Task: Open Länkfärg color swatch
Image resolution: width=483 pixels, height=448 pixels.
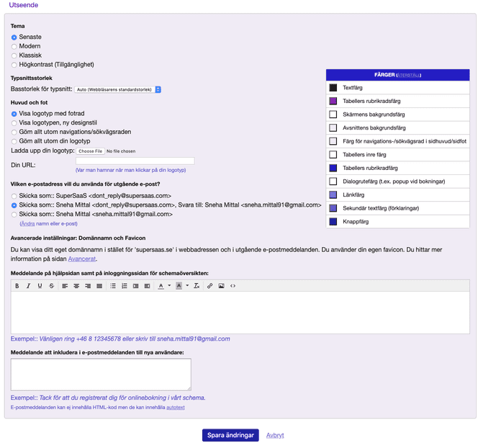Action: pyautogui.click(x=333, y=195)
